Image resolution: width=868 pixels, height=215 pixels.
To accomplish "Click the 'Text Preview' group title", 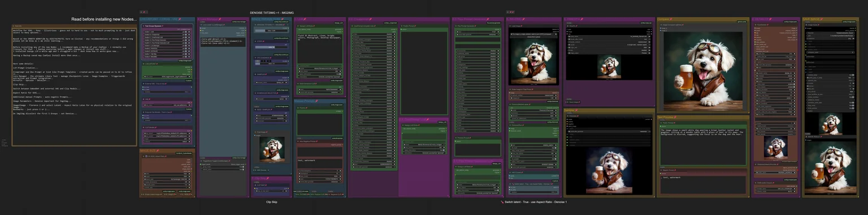I will [x=667, y=117].
